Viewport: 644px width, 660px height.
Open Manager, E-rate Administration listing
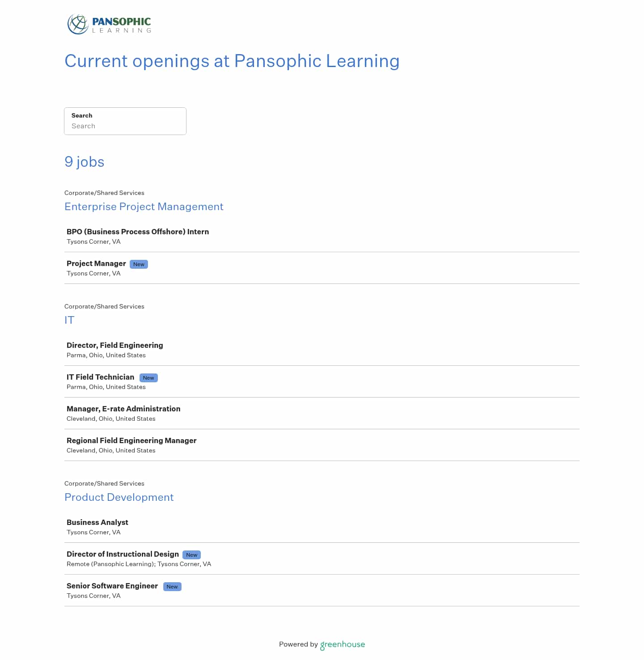(x=123, y=409)
